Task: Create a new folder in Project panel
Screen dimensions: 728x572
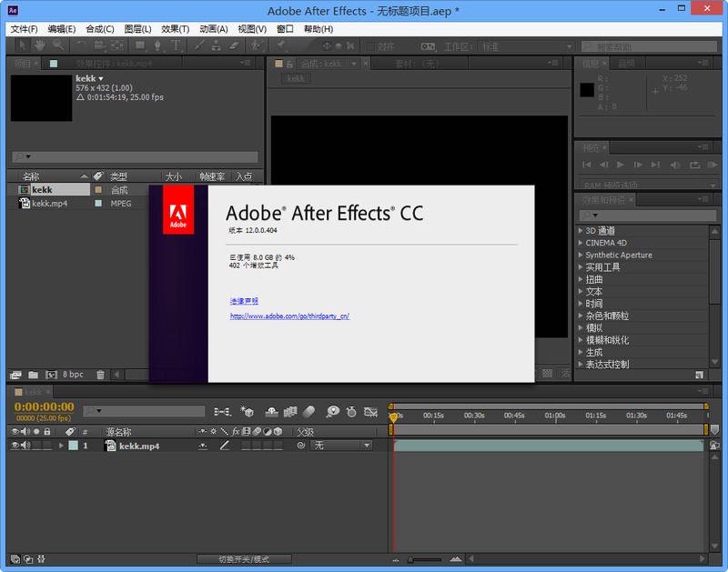Action: (x=34, y=375)
